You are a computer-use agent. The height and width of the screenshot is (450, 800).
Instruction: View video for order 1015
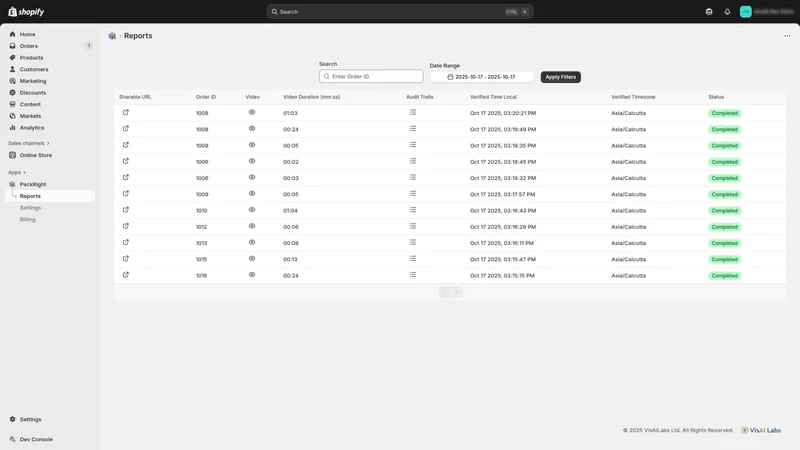pyautogui.click(x=252, y=259)
